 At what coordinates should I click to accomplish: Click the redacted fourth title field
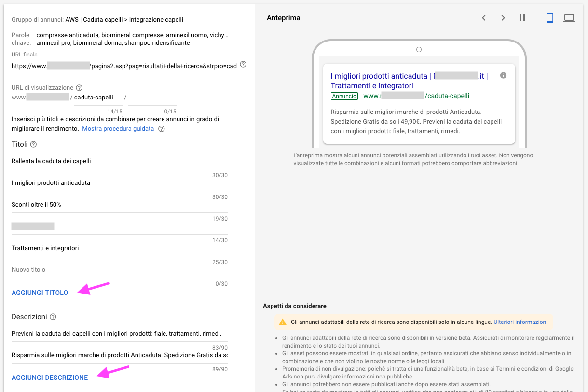[x=120, y=226]
